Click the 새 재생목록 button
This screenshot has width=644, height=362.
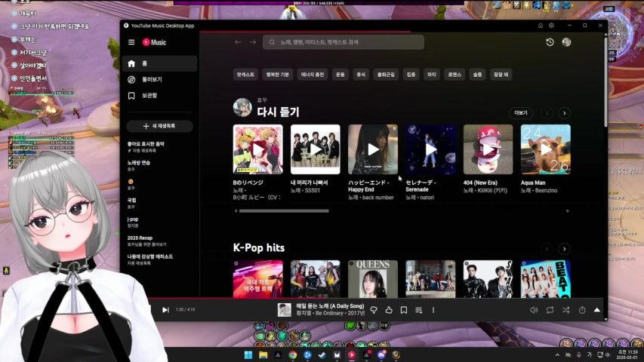pos(158,126)
